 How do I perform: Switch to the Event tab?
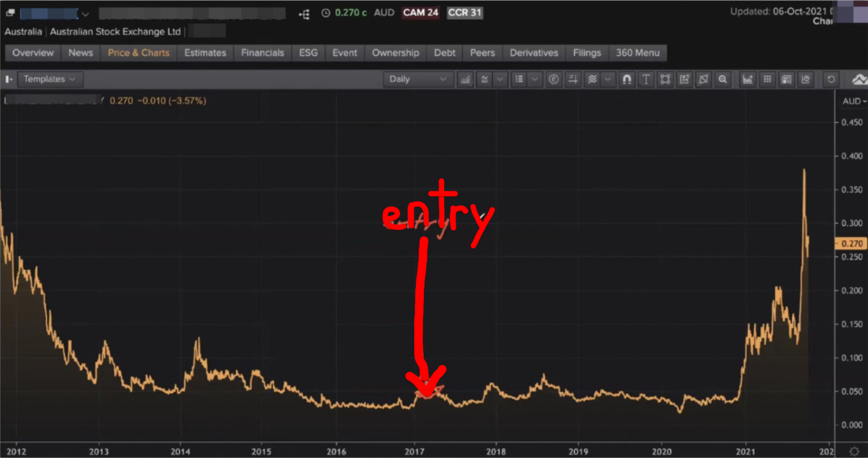coord(345,53)
